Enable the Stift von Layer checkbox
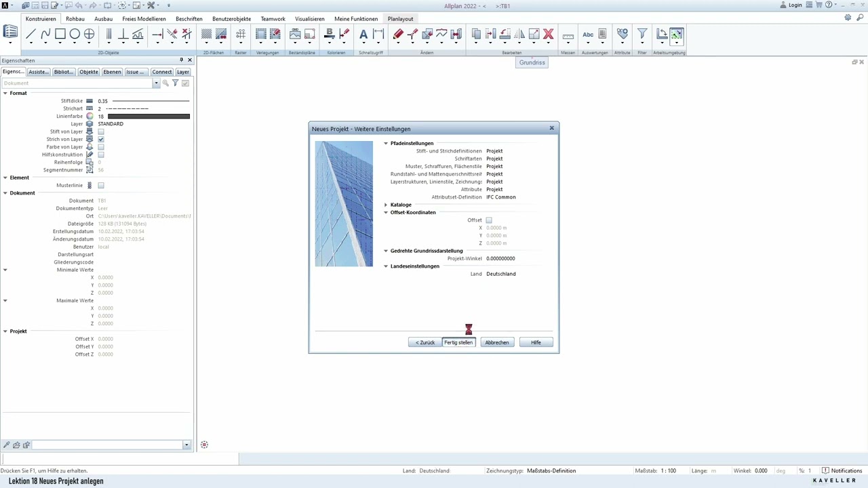The image size is (868, 488). pyautogui.click(x=101, y=131)
